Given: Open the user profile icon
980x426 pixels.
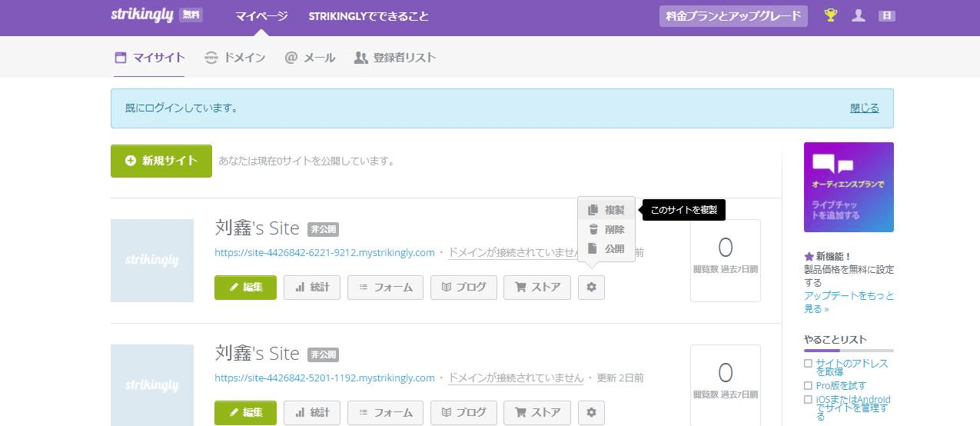Looking at the screenshot, I should (859, 15).
